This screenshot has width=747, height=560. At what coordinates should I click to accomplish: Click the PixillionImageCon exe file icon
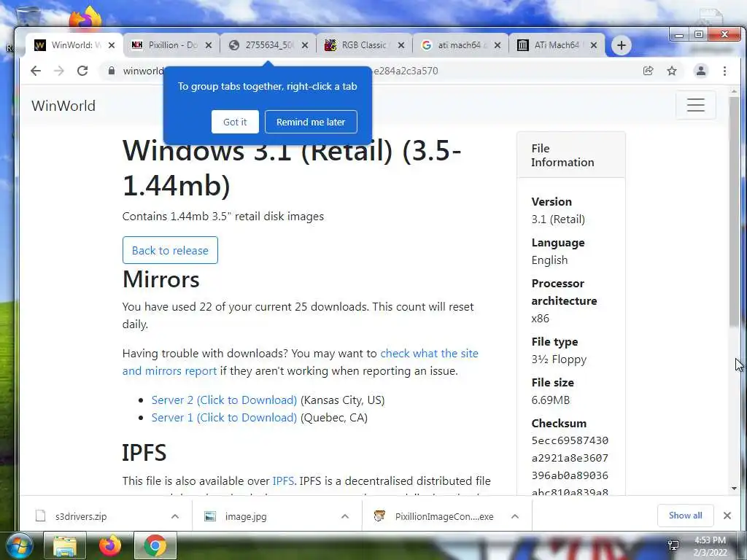point(379,516)
